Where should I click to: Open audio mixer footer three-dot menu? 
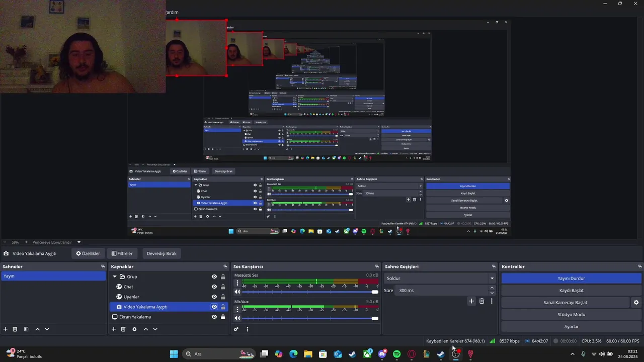point(247,329)
